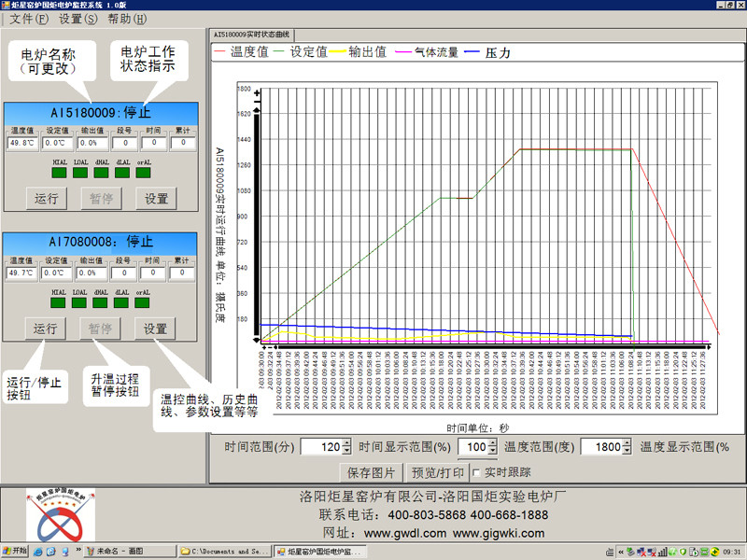Open the 设置(S) menu
Screen dimensions: 747x560
tap(77, 19)
